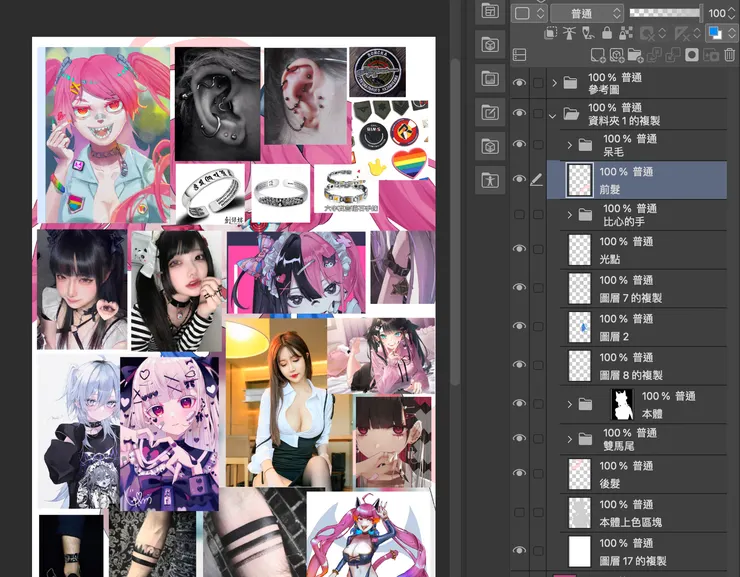Click the 本體 folder mask thumbnail
The width and height of the screenshot is (740, 577).
pos(622,404)
